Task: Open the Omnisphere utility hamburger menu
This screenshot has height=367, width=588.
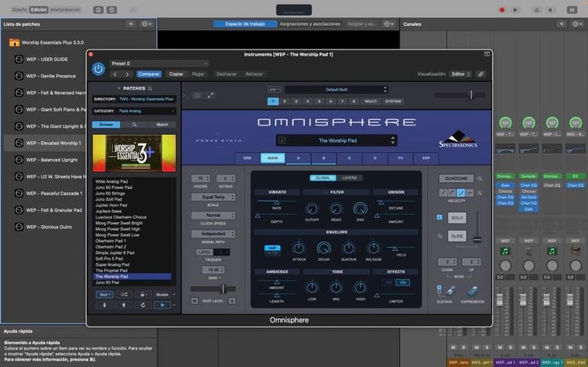Action: pyautogui.click(x=197, y=96)
